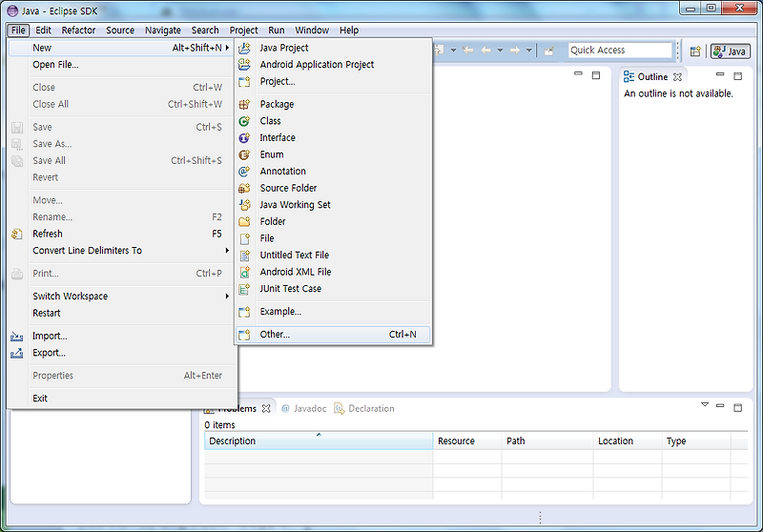Click the Import icon in File menu

(17, 336)
